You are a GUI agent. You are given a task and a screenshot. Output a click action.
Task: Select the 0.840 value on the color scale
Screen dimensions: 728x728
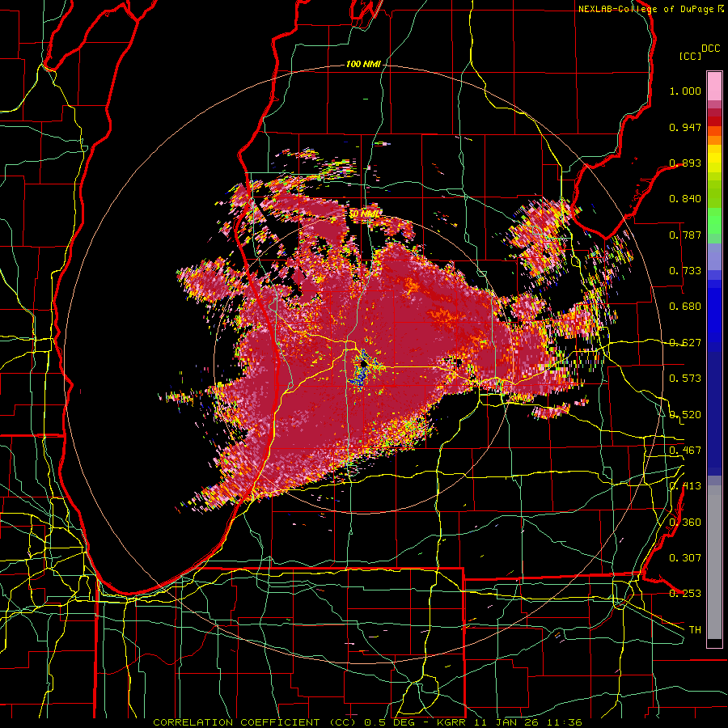[x=685, y=199]
